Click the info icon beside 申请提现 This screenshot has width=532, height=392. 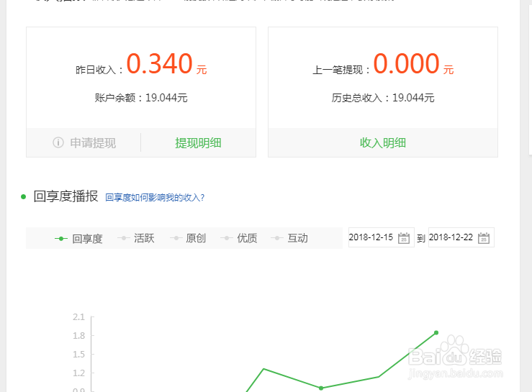point(58,142)
